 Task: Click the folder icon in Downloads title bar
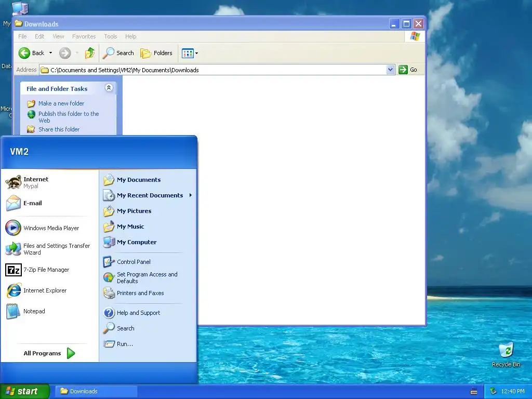[19, 24]
